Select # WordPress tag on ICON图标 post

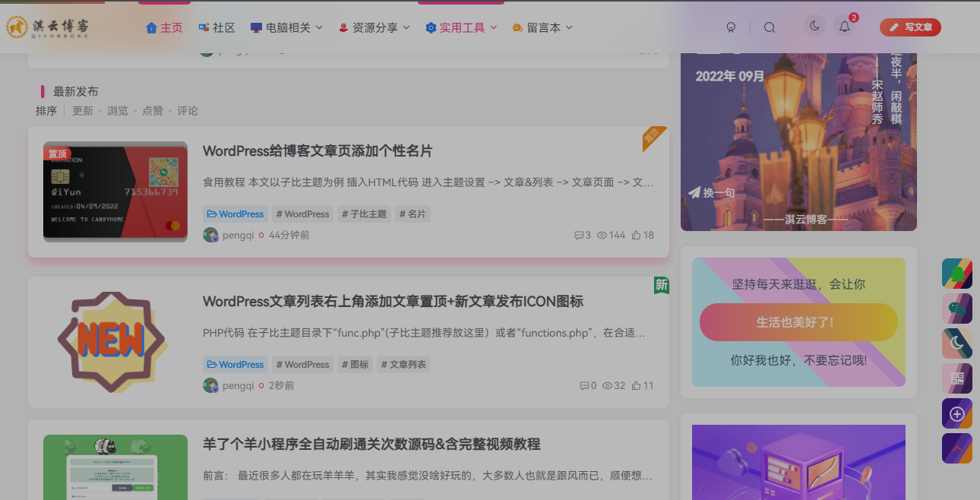pyautogui.click(x=303, y=365)
